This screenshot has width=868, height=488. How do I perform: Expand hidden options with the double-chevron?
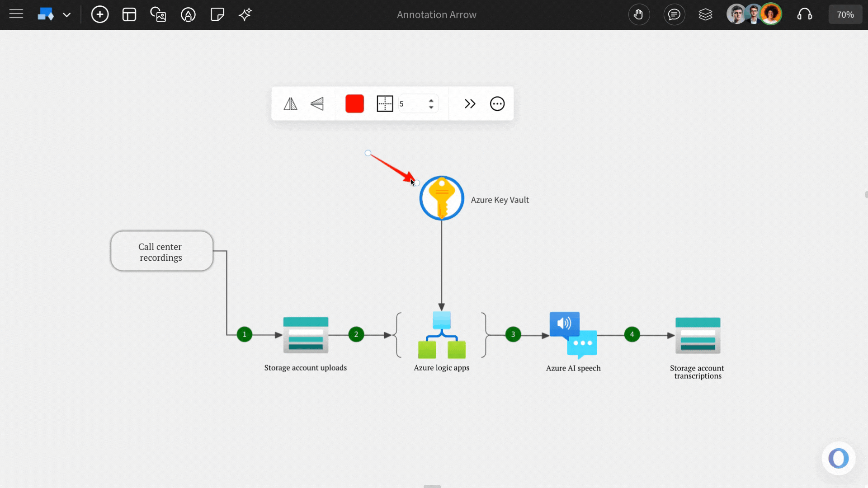pos(470,103)
